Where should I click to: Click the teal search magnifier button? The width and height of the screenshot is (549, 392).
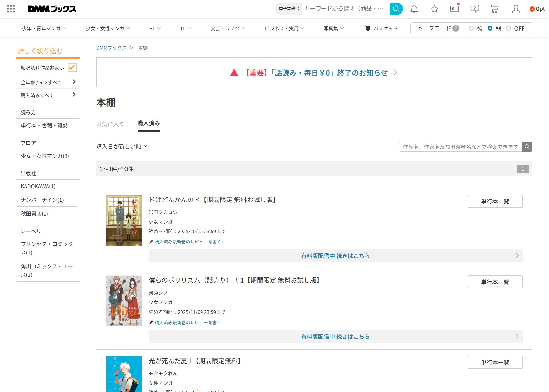point(396,9)
